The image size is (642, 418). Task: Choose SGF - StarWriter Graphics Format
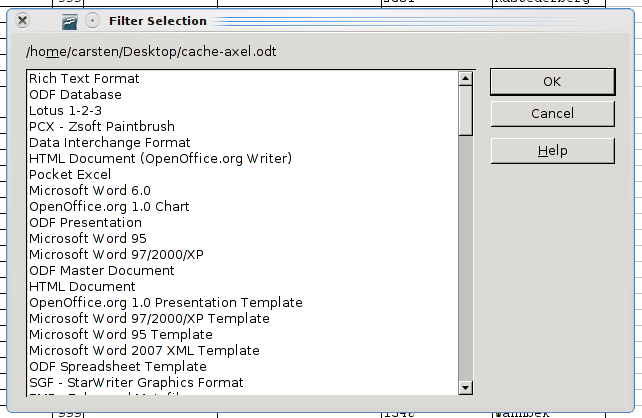tap(136, 383)
